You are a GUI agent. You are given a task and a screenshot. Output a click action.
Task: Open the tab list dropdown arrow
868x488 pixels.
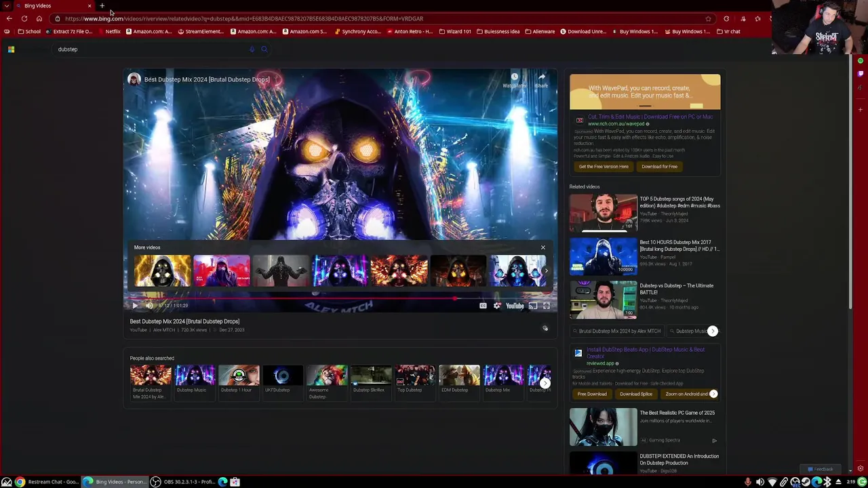(x=7, y=5)
